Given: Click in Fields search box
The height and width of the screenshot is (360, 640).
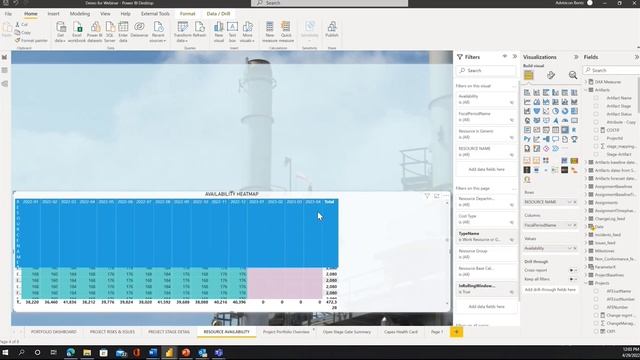Looking at the screenshot, I should point(611,71).
